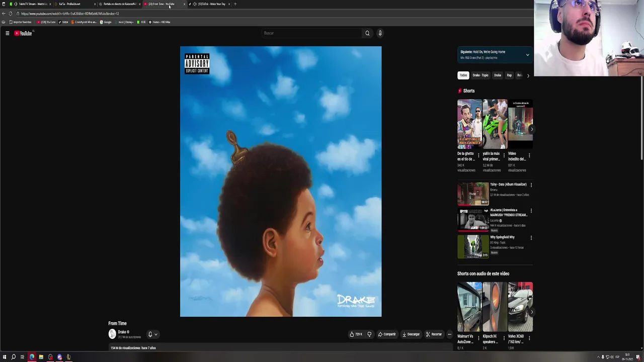Select the Todos filter chip

pos(463,75)
